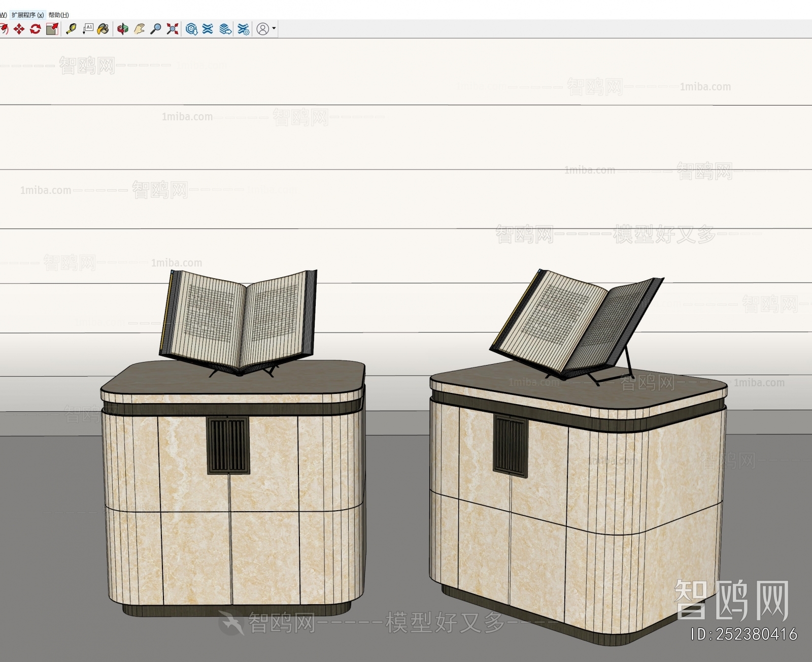The height and width of the screenshot is (662, 812).
Task: Open the 帮助(H) menu
Action: click(59, 15)
